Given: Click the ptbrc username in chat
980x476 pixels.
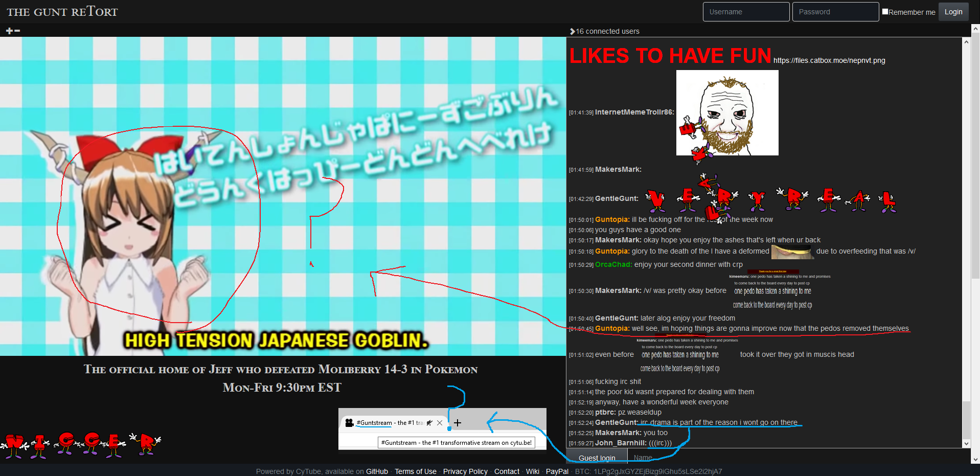Looking at the screenshot, I should [605, 412].
